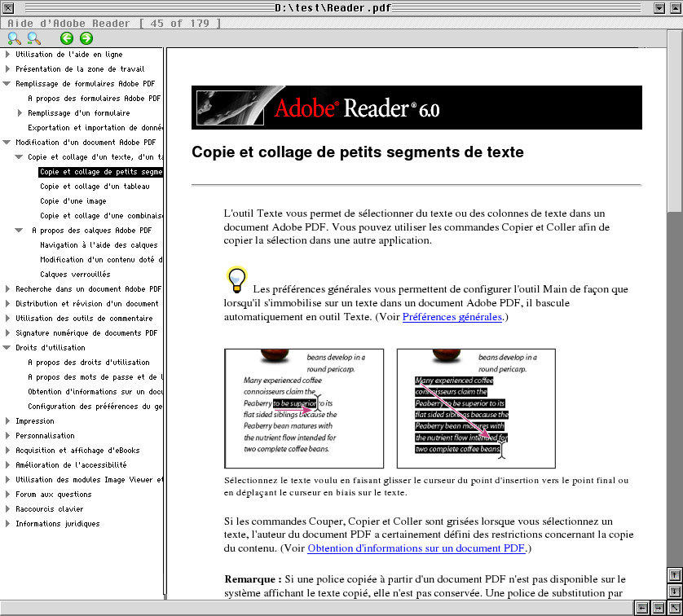
Task: Select "Copie et collage d'une combinais" entry
Action: [101, 216]
